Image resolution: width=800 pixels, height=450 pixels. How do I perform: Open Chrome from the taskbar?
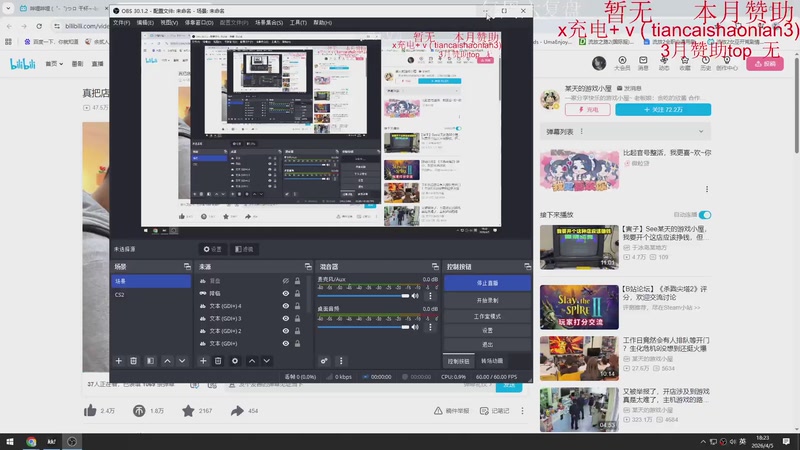(31, 441)
